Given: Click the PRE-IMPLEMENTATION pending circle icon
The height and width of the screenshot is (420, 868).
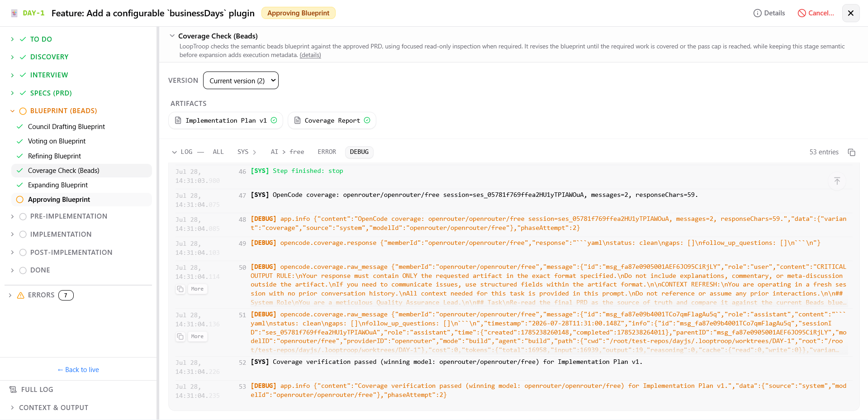Looking at the screenshot, I should click(23, 216).
